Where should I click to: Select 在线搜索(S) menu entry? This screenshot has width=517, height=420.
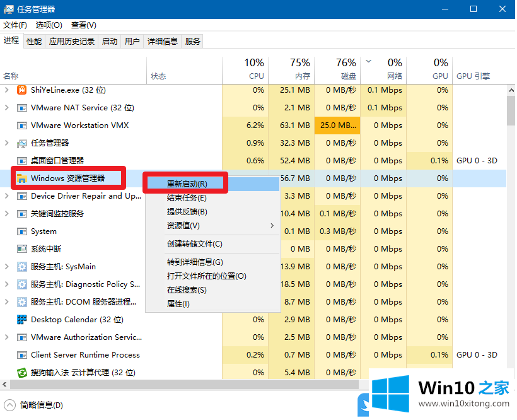212,290
